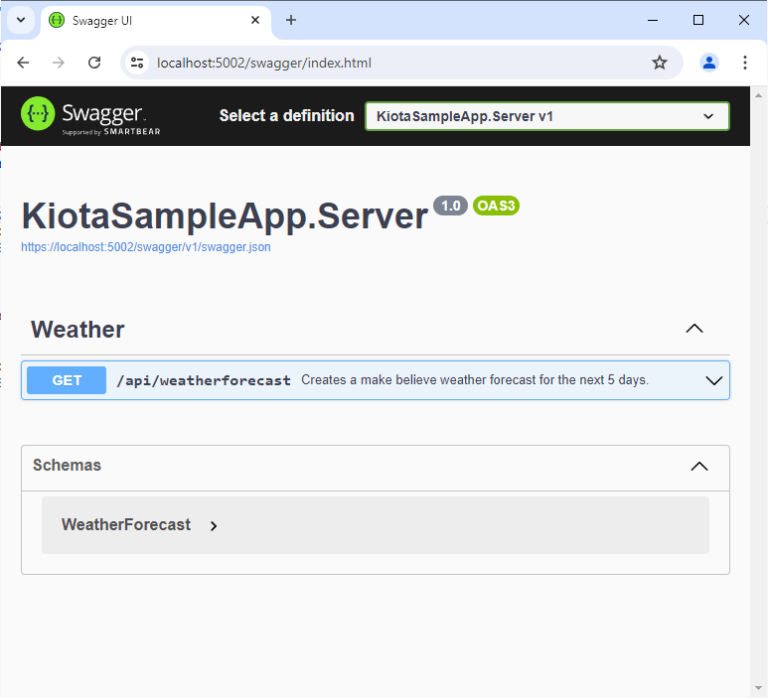Open the tab search dropdown arrow

(x=21, y=20)
